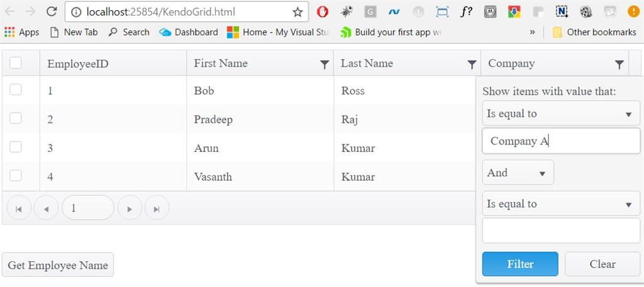Open the And logic operator dropdown
Screen dimensions: 644x287
518,173
